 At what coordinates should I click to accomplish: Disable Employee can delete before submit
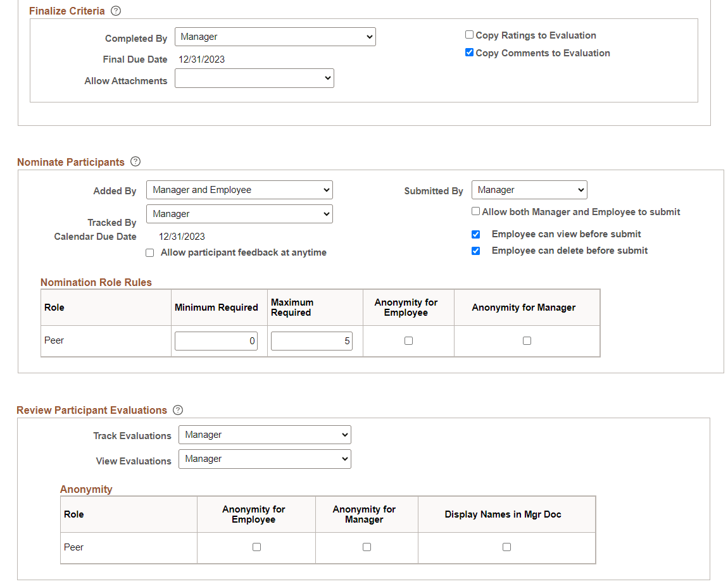point(475,251)
